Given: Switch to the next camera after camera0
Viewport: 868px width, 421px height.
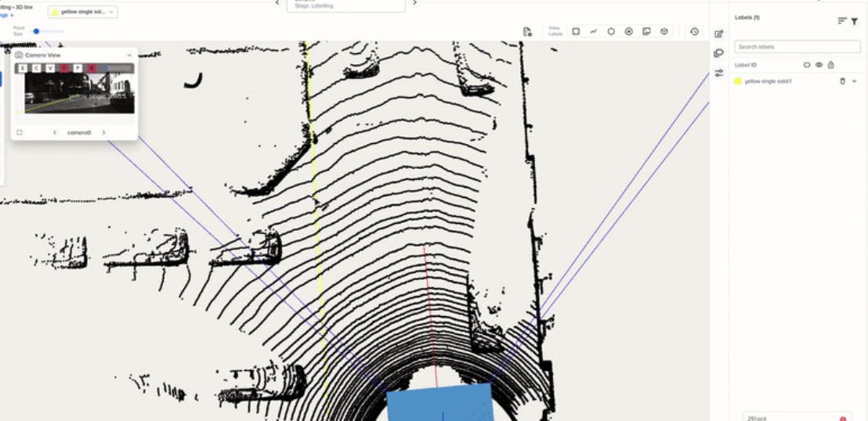Looking at the screenshot, I should pyautogui.click(x=103, y=133).
